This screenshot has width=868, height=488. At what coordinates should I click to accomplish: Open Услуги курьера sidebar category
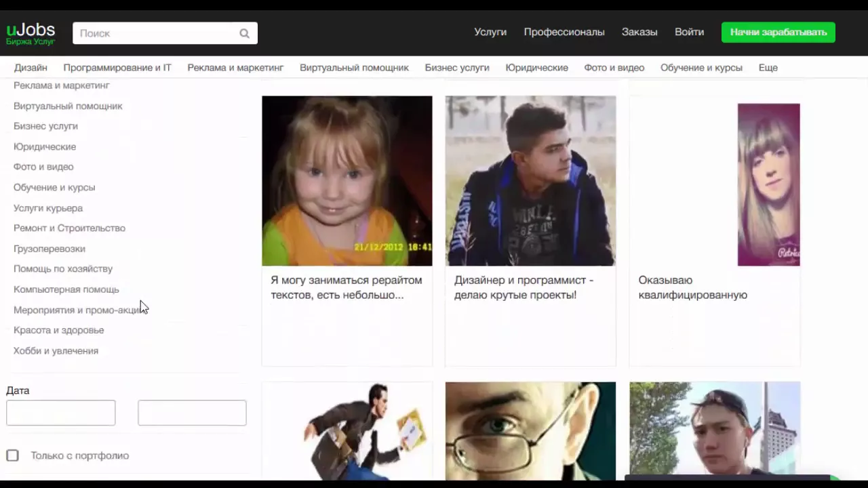coord(48,208)
